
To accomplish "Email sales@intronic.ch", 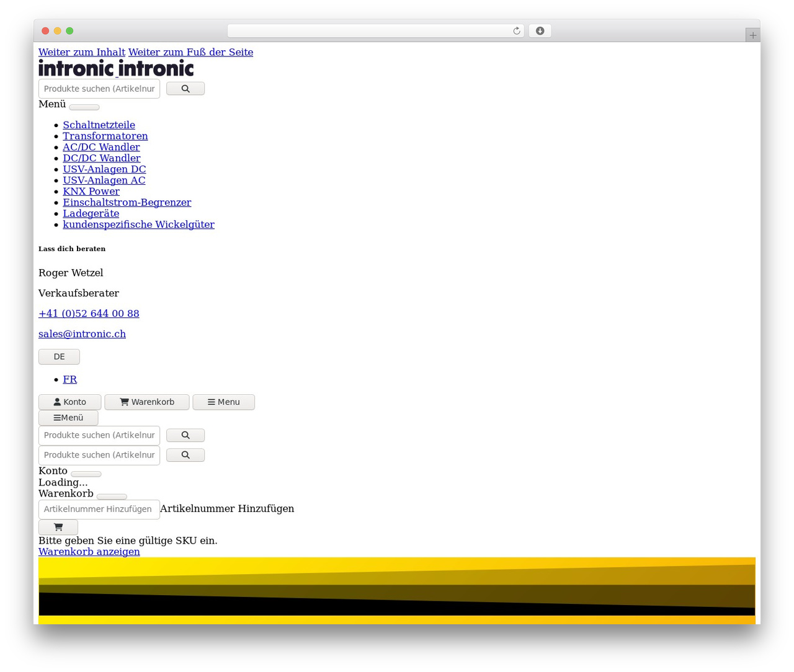I will (82, 334).
